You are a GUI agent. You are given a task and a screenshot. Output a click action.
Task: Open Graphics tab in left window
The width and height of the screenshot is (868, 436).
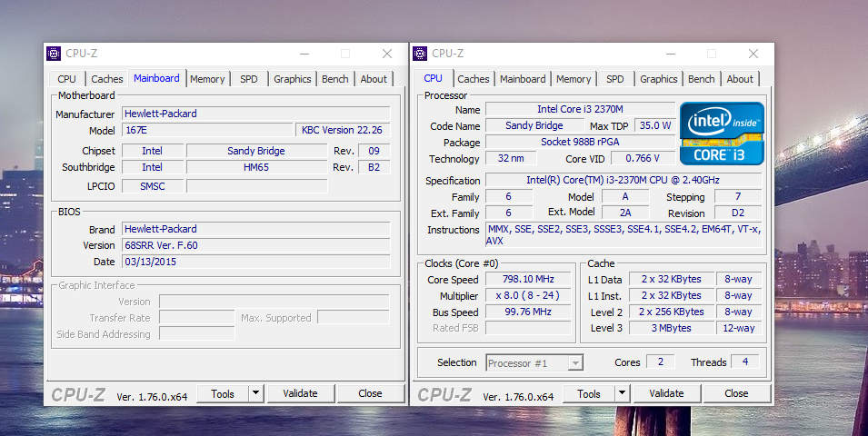pyautogui.click(x=293, y=79)
